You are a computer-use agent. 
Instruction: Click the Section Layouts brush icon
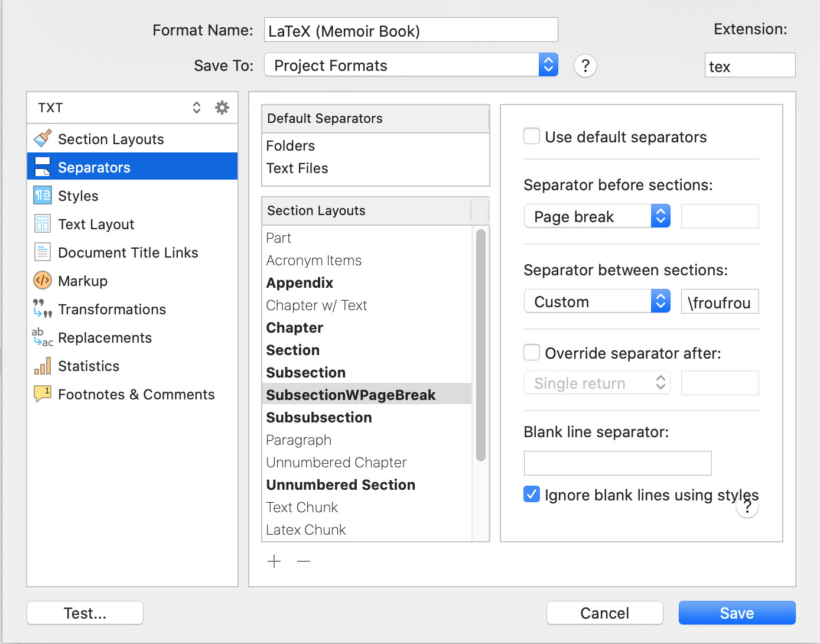(43, 139)
